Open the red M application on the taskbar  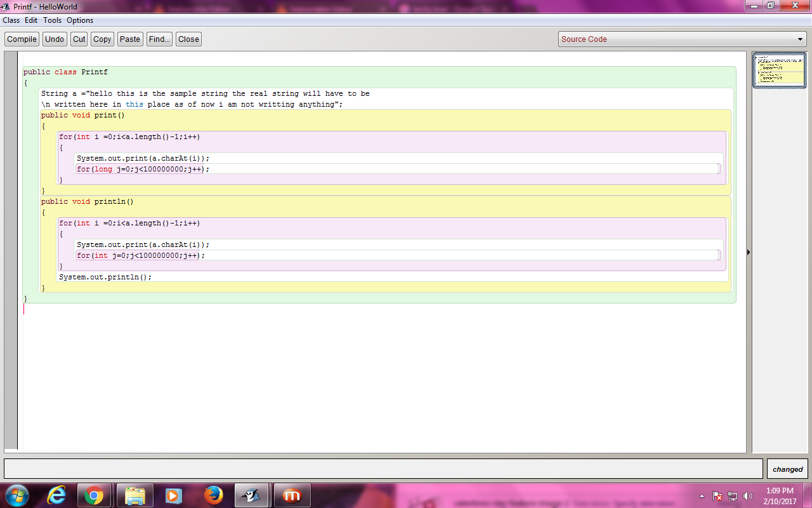point(292,495)
